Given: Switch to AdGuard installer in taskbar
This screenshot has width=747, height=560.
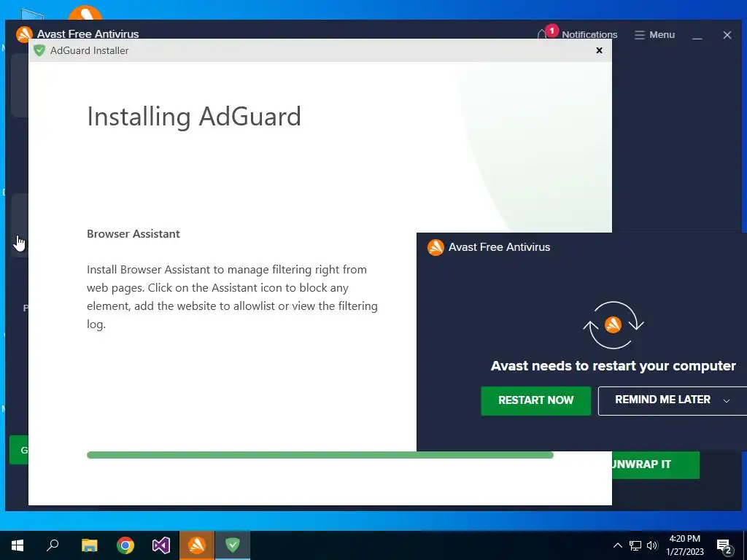Looking at the screenshot, I should (x=233, y=545).
